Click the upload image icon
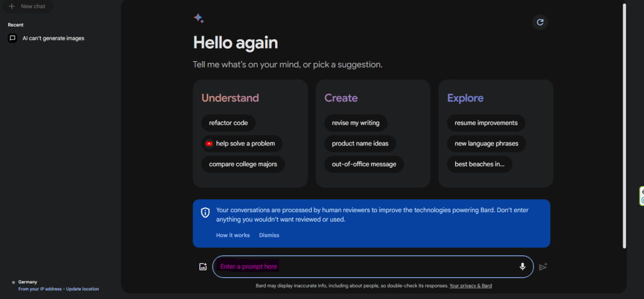This screenshot has width=644, height=299. pyautogui.click(x=203, y=267)
